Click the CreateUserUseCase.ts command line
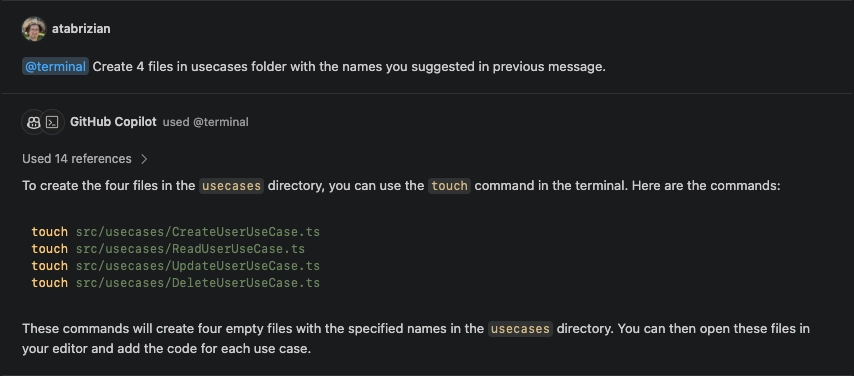The image size is (854, 376). pyautogui.click(x=175, y=232)
